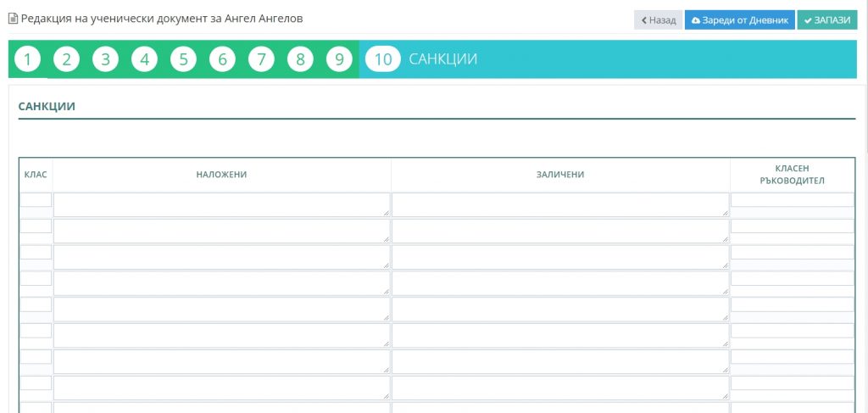Click first row Заличени text area
Image resolution: width=868 pixels, height=413 pixels.
point(559,204)
